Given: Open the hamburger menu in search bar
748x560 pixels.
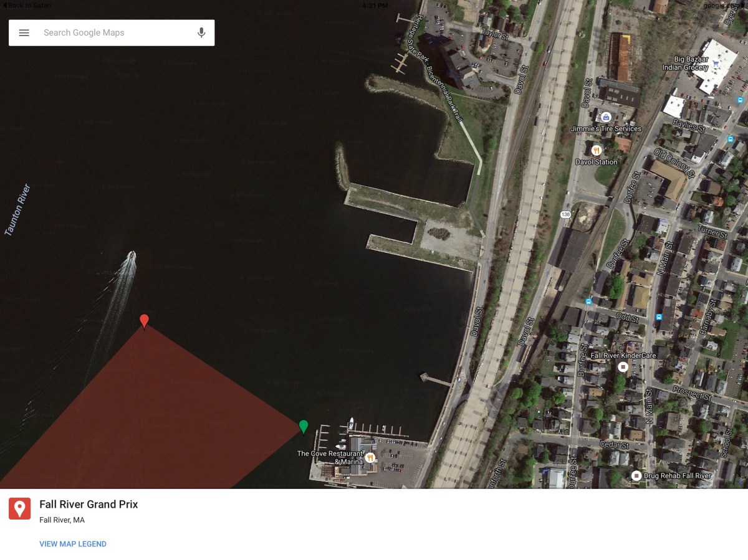Looking at the screenshot, I should coord(24,33).
